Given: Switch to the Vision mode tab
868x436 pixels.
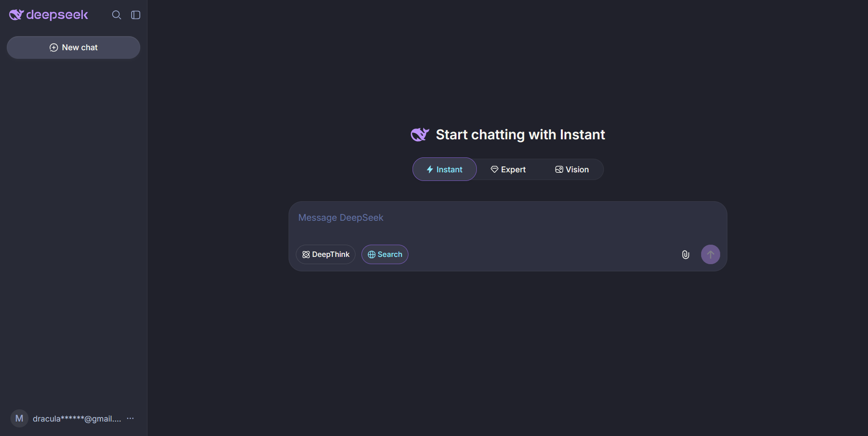Looking at the screenshot, I should (572, 170).
